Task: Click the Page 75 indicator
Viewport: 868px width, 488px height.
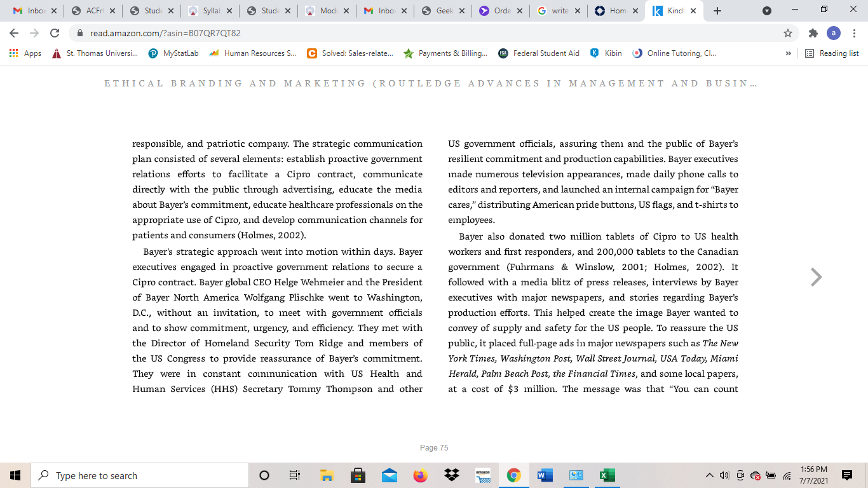Action: point(434,448)
